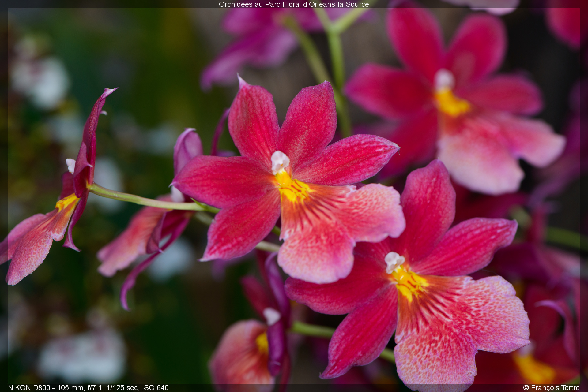The width and height of the screenshot is (588, 392).
Task: Click the EXIF text 'NIKON D800 - 105 mm, f/7.1, 1/125 sec, ISO 640'
Action: tap(88, 388)
